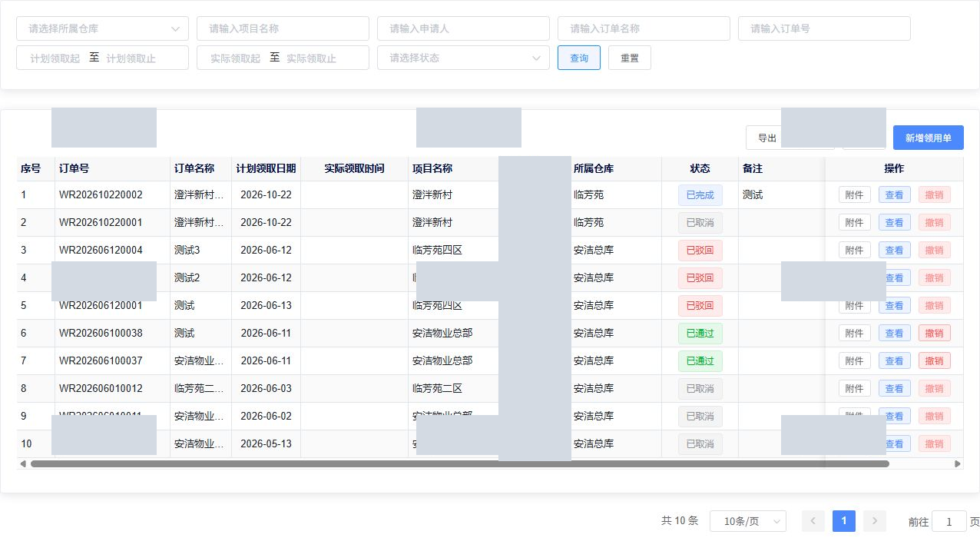
Task: Open 附件 for order WR202606120001
Action: pos(855,306)
